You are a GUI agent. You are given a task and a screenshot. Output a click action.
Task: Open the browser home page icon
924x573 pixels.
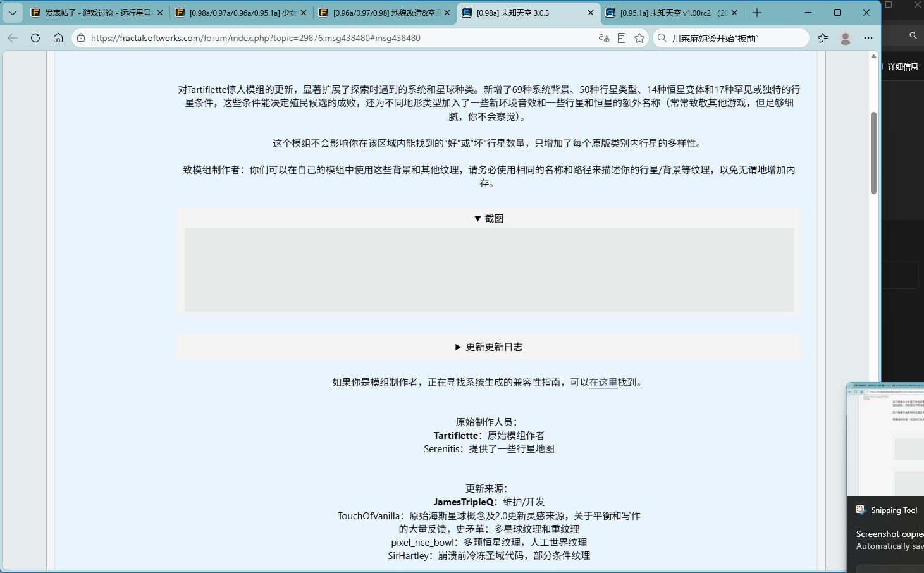point(58,38)
